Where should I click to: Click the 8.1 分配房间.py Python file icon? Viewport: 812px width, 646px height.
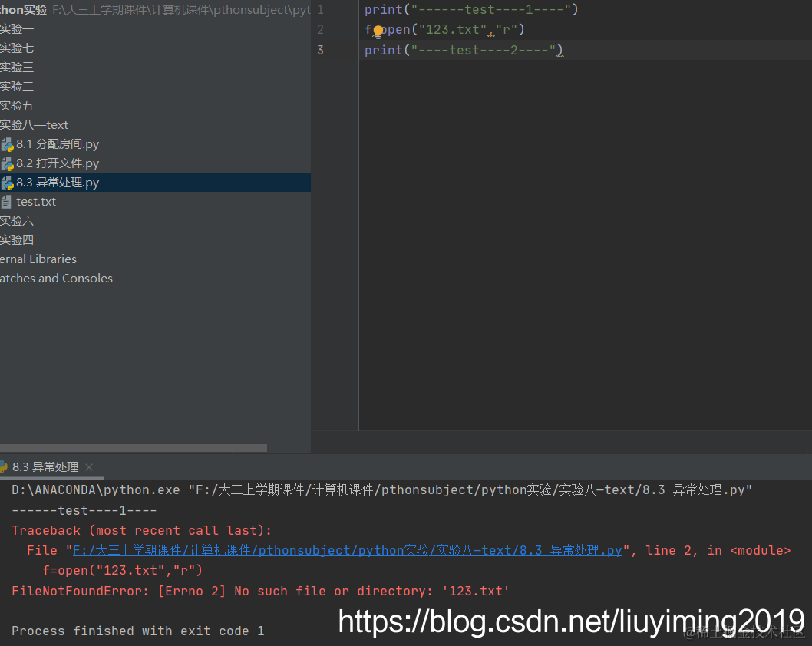(x=7, y=144)
